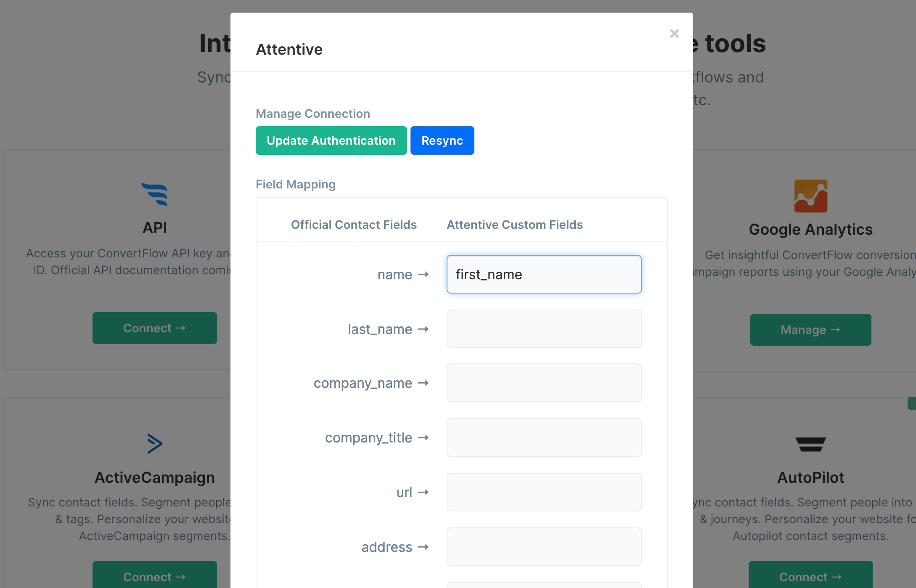
Task: Click the API card Connect button
Action: 154,328
